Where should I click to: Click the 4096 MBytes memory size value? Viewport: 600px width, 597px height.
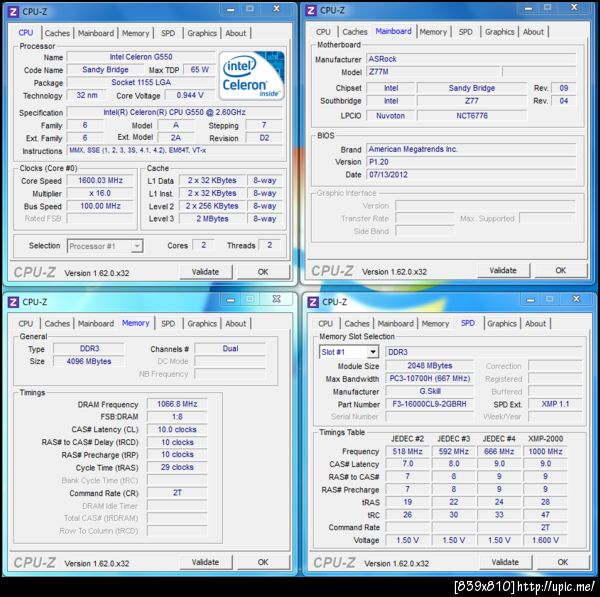(x=89, y=361)
